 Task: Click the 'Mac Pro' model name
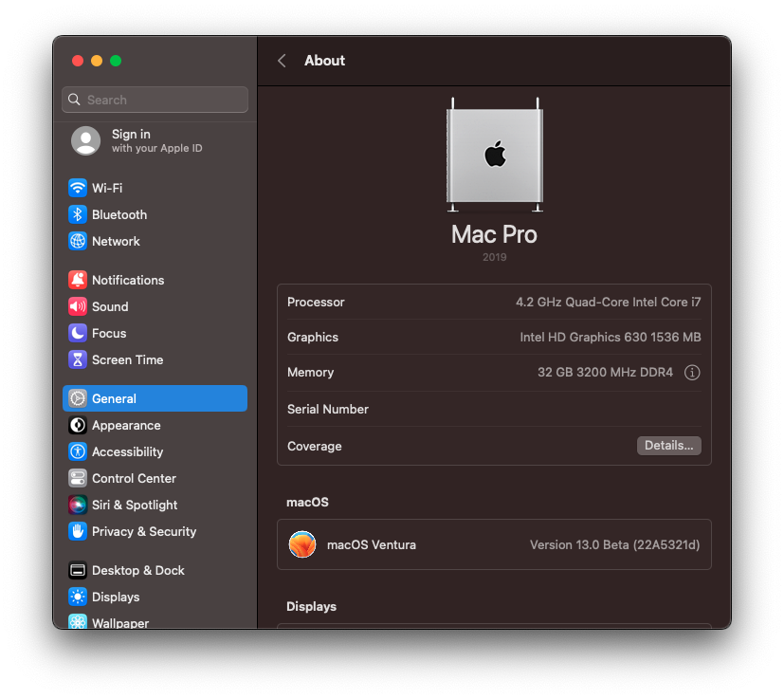tap(494, 234)
